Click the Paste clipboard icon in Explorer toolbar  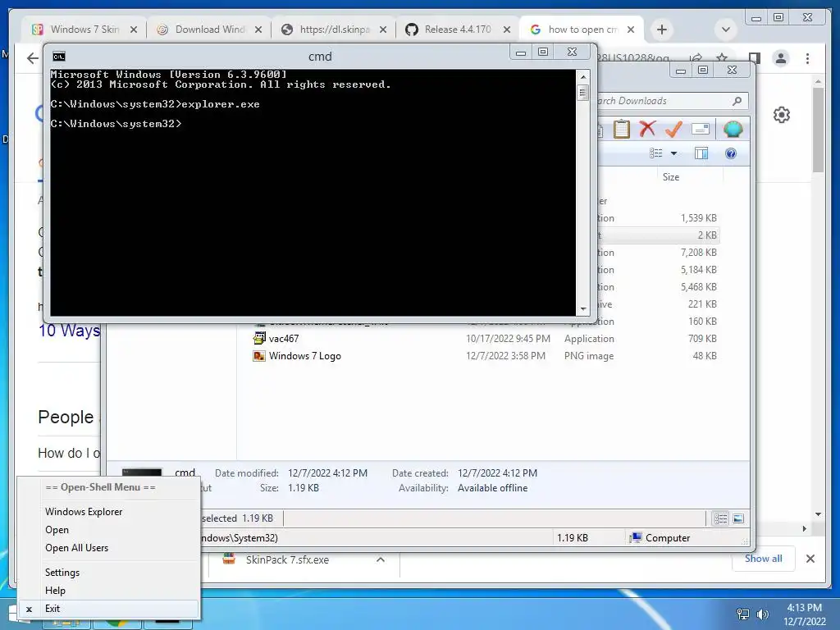pos(622,129)
